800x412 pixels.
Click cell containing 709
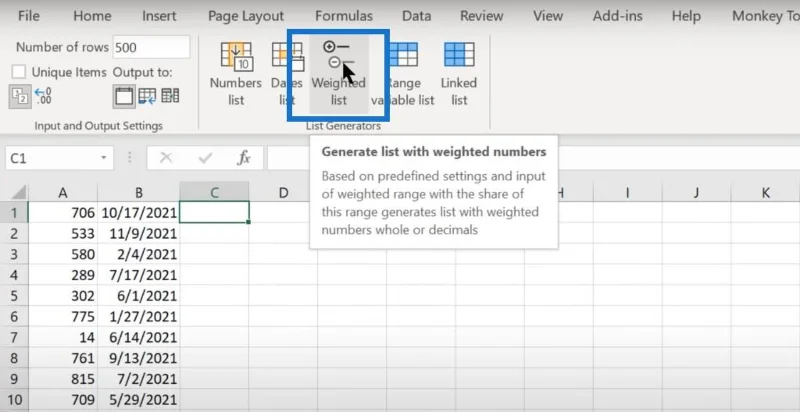point(63,400)
